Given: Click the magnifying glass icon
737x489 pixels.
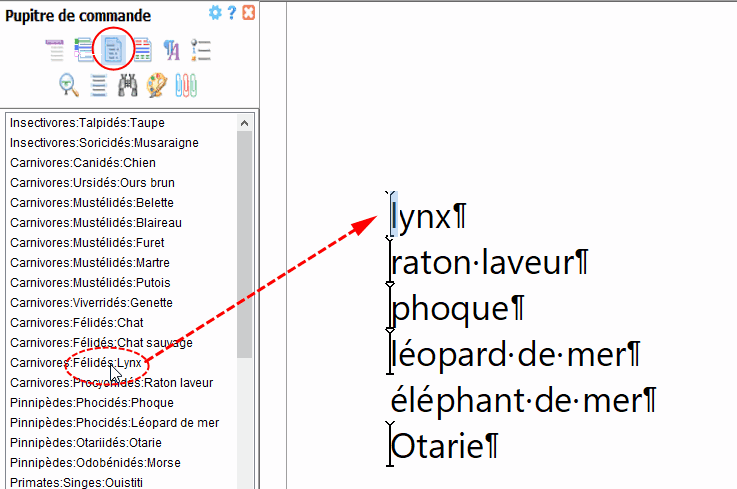Looking at the screenshot, I should click(x=69, y=85).
